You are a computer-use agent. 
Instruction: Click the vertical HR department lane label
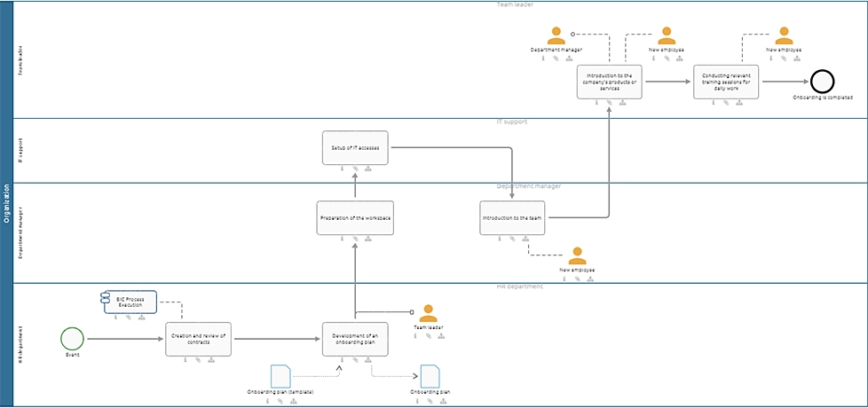click(x=21, y=345)
